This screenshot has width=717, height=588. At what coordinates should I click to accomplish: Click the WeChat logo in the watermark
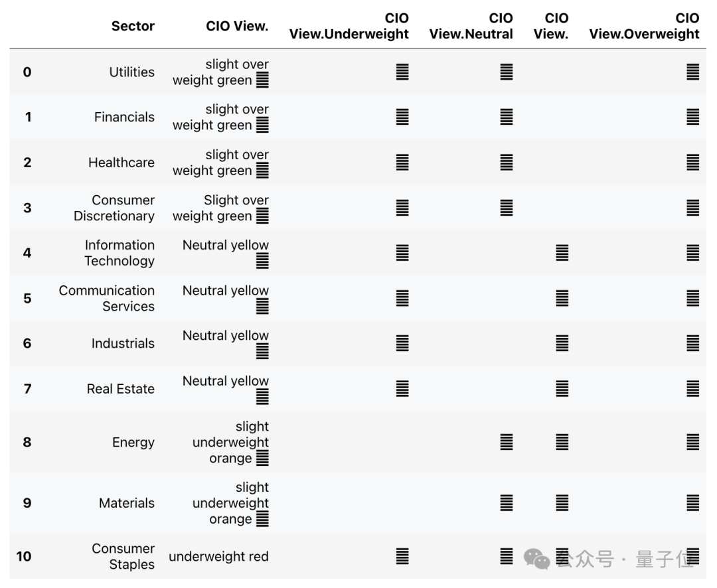coord(537,559)
